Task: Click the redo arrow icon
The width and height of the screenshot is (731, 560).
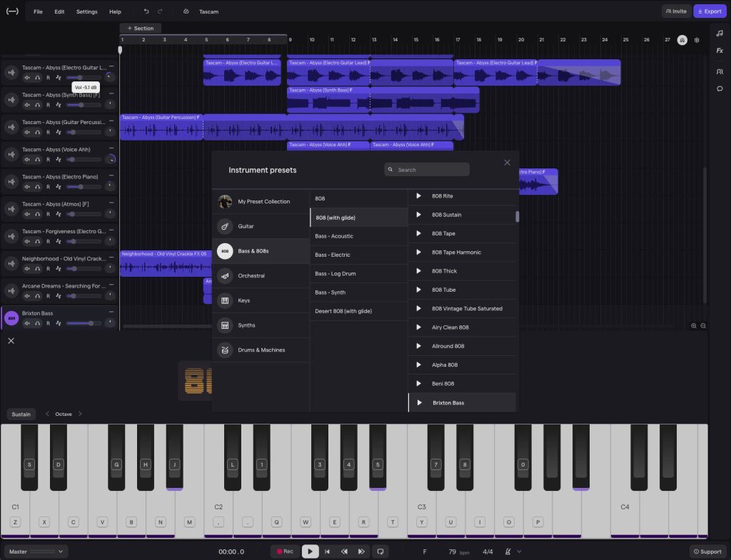Action: (160, 11)
